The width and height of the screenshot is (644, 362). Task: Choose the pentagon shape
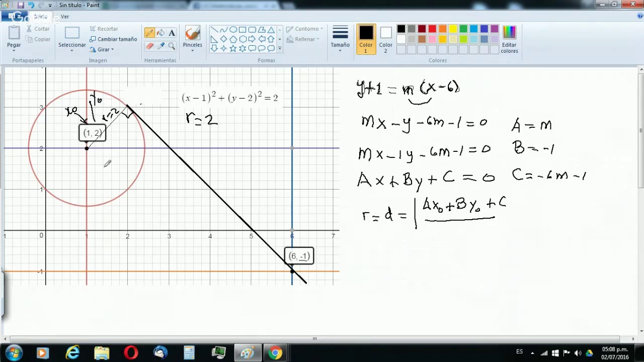[x=233, y=39]
